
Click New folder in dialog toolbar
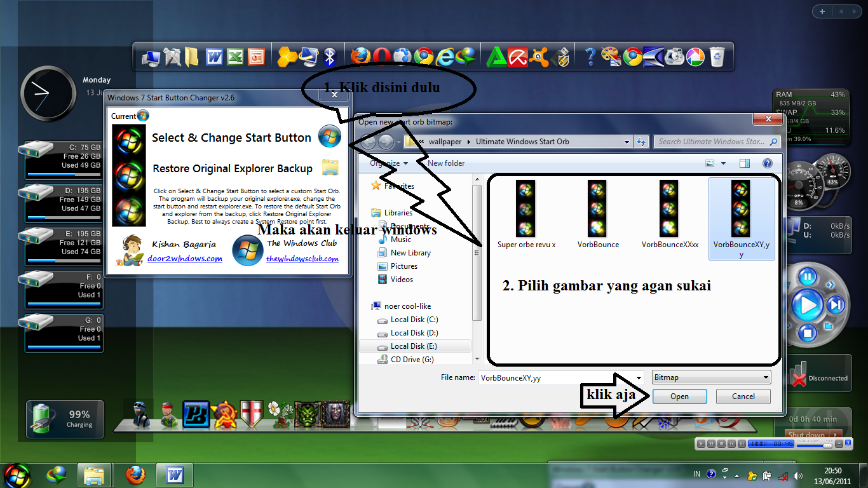[446, 163]
